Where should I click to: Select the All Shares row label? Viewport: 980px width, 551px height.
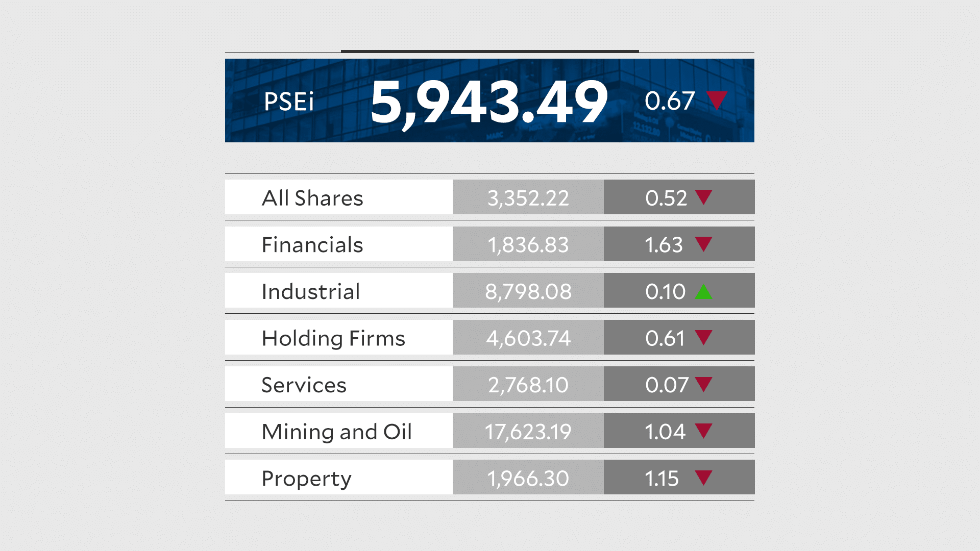tap(312, 198)
